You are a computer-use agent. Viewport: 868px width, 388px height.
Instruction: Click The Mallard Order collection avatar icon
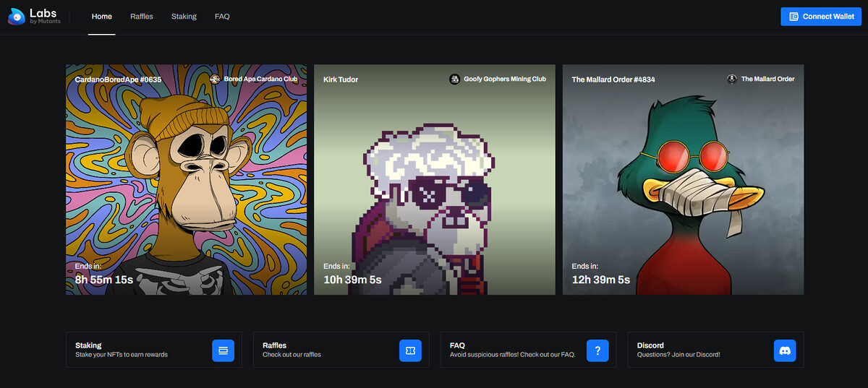pyautogui.click(x=732, y=79)
